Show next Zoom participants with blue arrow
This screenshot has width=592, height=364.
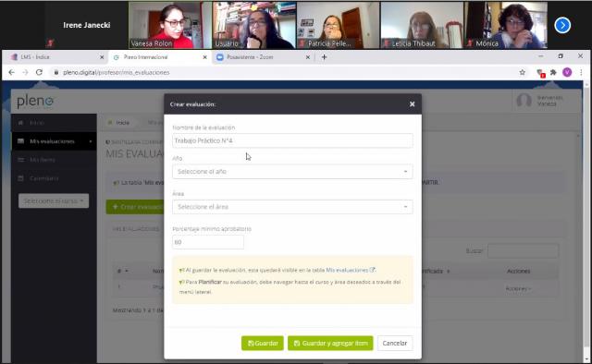pos(562,25)
